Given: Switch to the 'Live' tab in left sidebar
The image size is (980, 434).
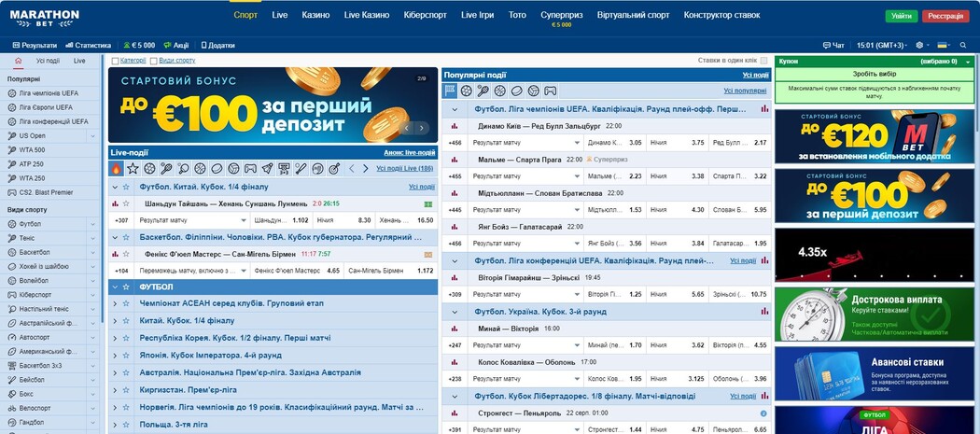Looking at the screenshot, I should point(79,61).
